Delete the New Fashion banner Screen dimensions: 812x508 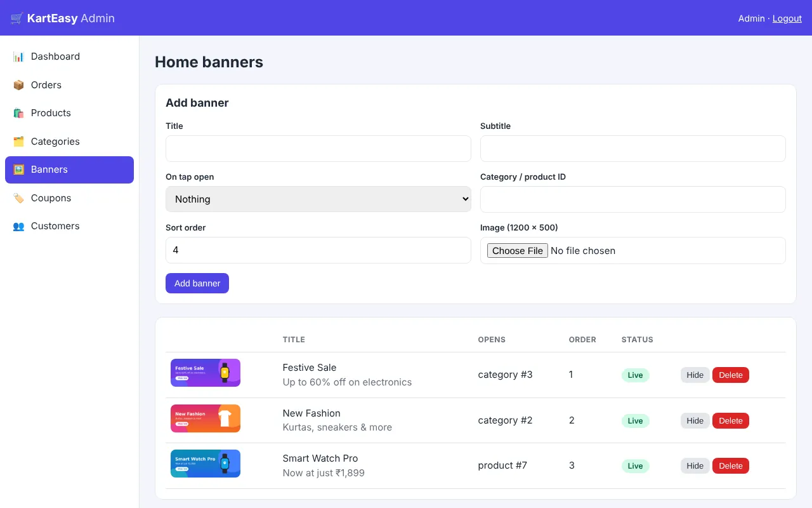coord(731,420)
